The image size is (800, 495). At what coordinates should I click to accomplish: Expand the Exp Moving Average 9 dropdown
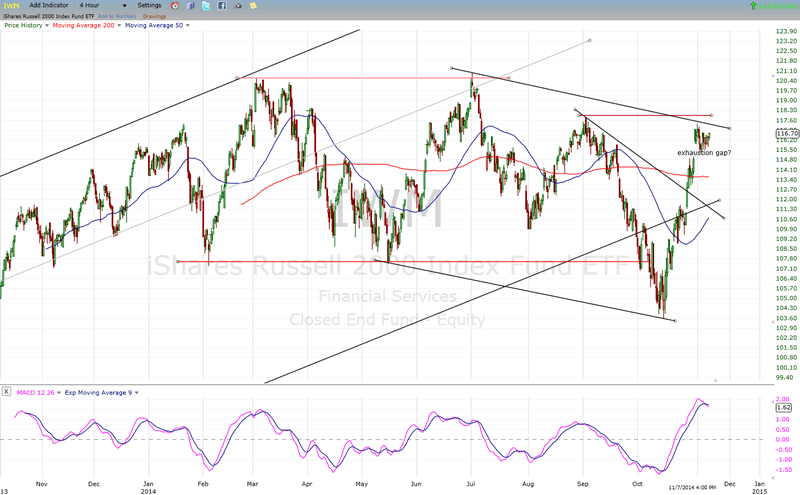136,390
